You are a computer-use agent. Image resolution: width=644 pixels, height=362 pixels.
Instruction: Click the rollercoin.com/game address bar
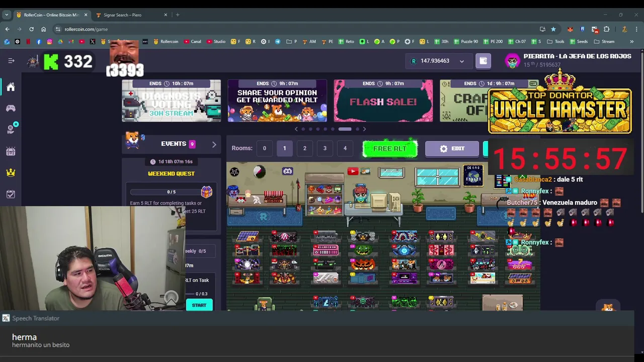pyautogui.click(x=292, y=29)
